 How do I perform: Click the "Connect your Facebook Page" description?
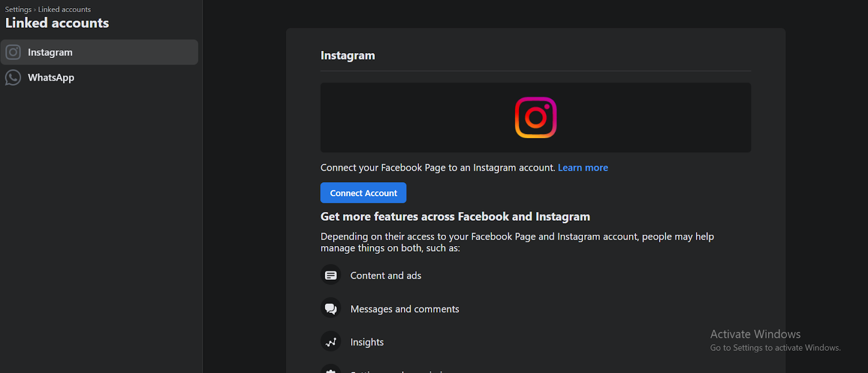(438, 168)
